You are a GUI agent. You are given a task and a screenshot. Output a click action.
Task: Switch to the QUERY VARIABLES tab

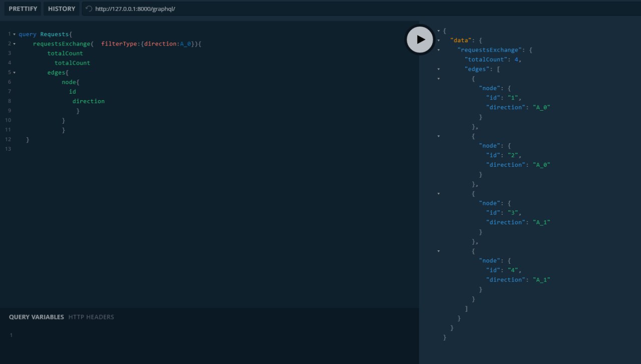(37, 317)
